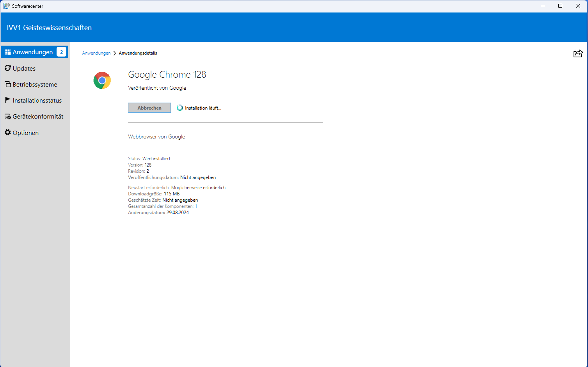The image size is (588, 367).
Task: Click the Google Chrome logo
Action: pyautogui.click(x=102, y=80)
